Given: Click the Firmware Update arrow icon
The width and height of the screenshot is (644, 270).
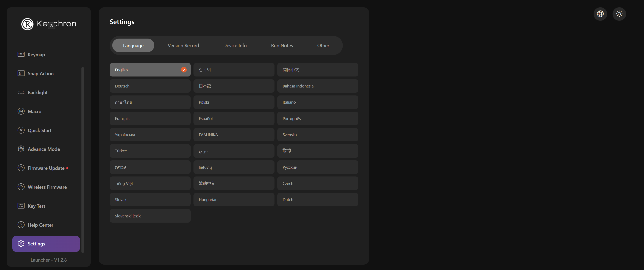Looking at the screenshot, I should tap(21, 168).
